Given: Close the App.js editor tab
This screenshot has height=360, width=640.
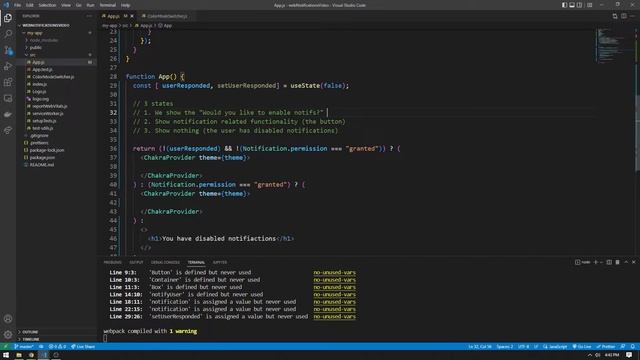Looking at the screenshot, I should [x=132, y=16].
